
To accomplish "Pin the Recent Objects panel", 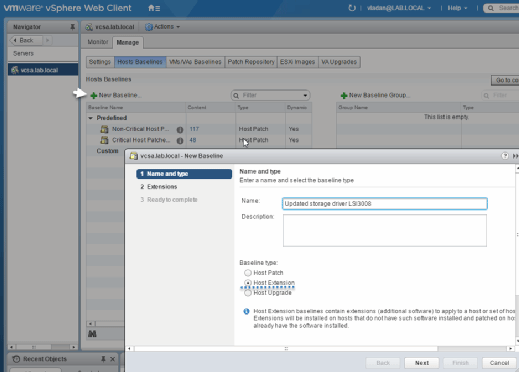I will tap(103, 359).
